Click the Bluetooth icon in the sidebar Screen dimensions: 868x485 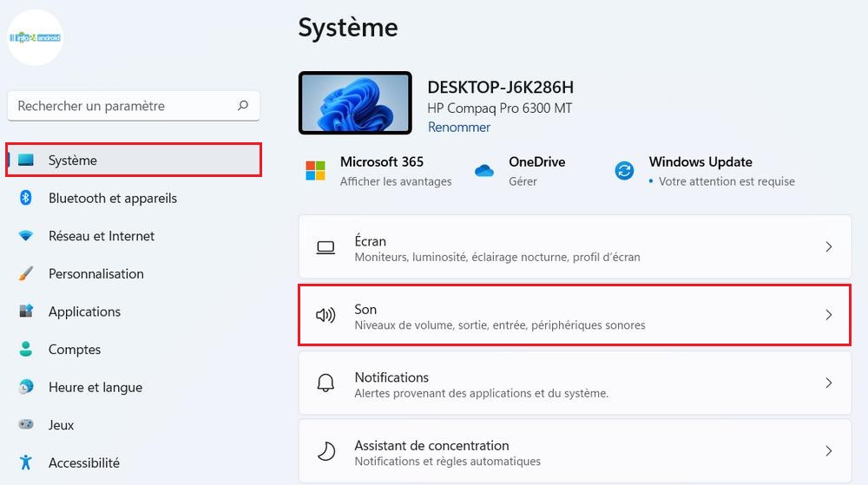click(25, 198)
